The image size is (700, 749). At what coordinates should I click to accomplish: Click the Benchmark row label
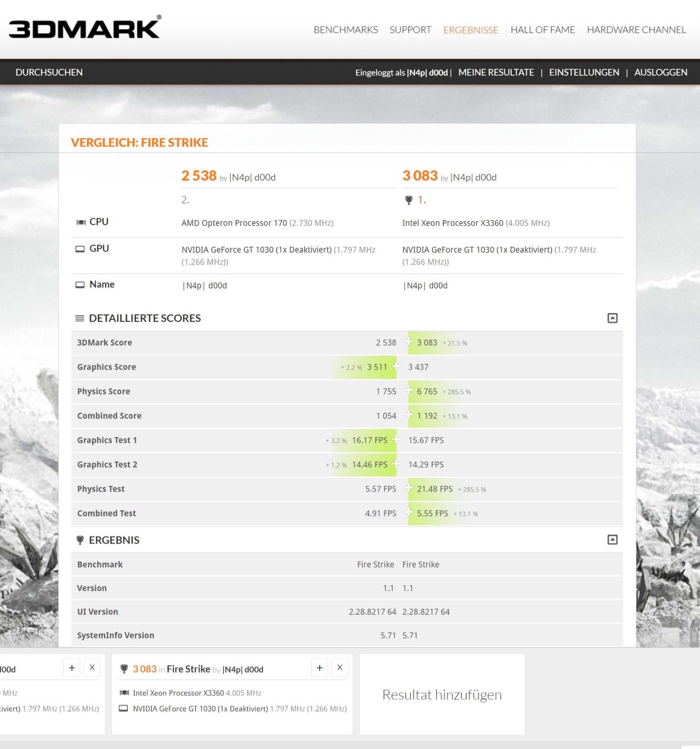tap(100, 564)
